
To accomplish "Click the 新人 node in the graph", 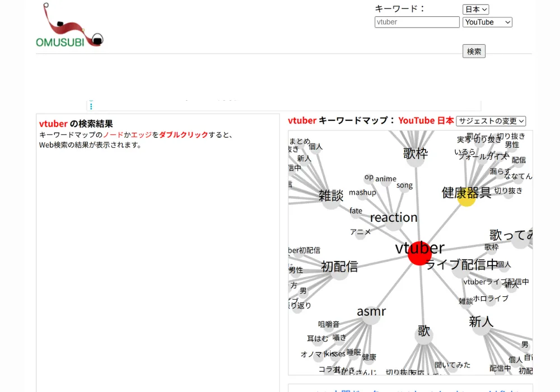I will [481, 325].
